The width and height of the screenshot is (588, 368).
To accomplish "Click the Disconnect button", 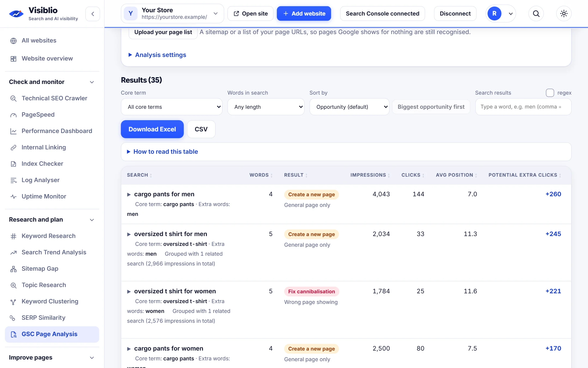I will (455, 14).
